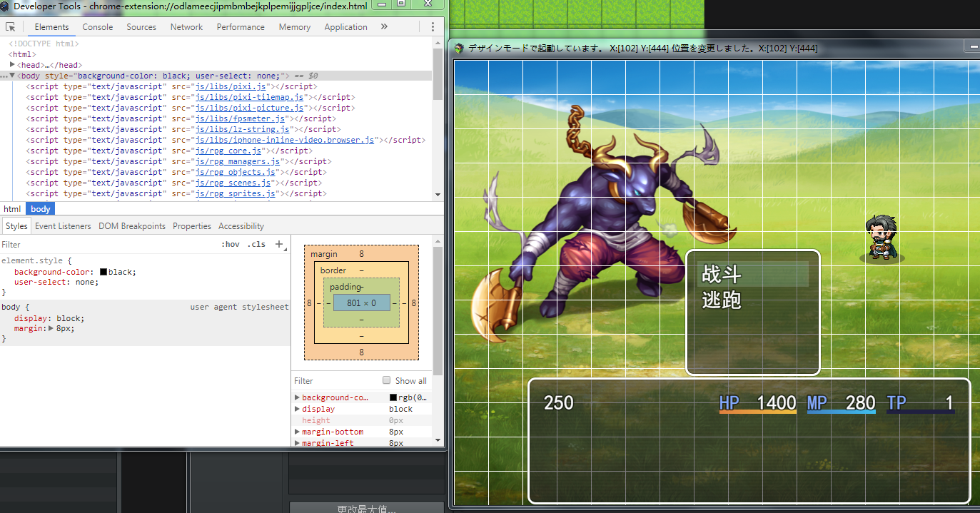Focus the computed styles Filter field
The width and height of the screenshot is (980, 513).
tap(335, 380)
